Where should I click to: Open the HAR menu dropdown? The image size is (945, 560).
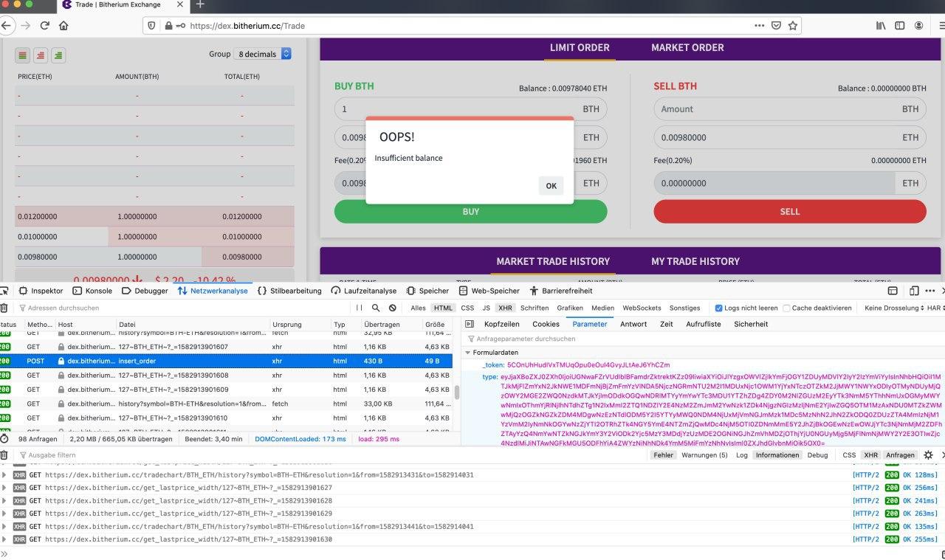tap(935, 308)
